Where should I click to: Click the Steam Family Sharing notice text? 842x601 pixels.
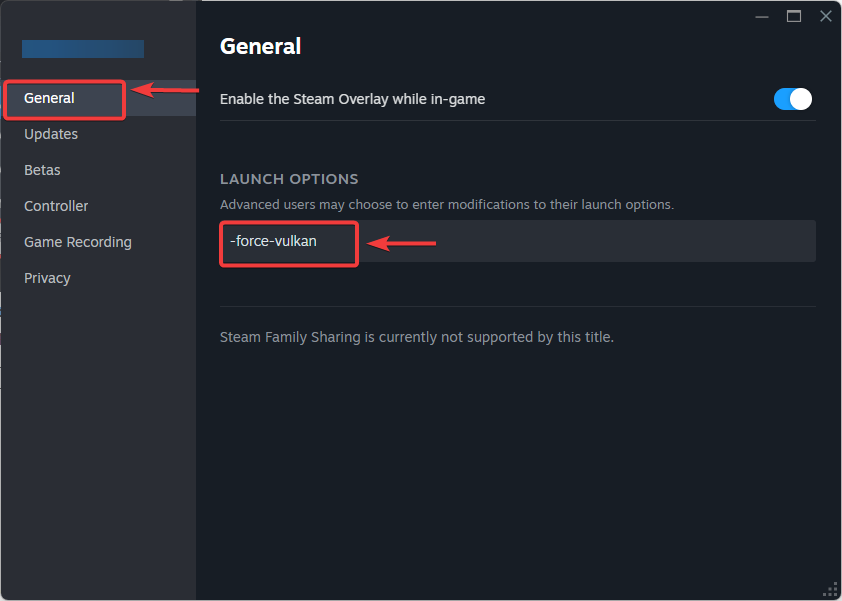(x=416, y=337)
